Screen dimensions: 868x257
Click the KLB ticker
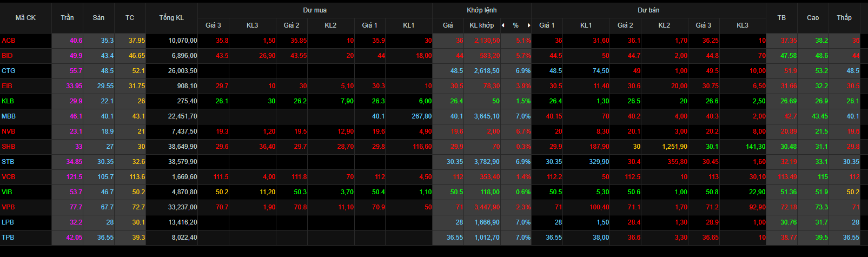click(8, 101)
